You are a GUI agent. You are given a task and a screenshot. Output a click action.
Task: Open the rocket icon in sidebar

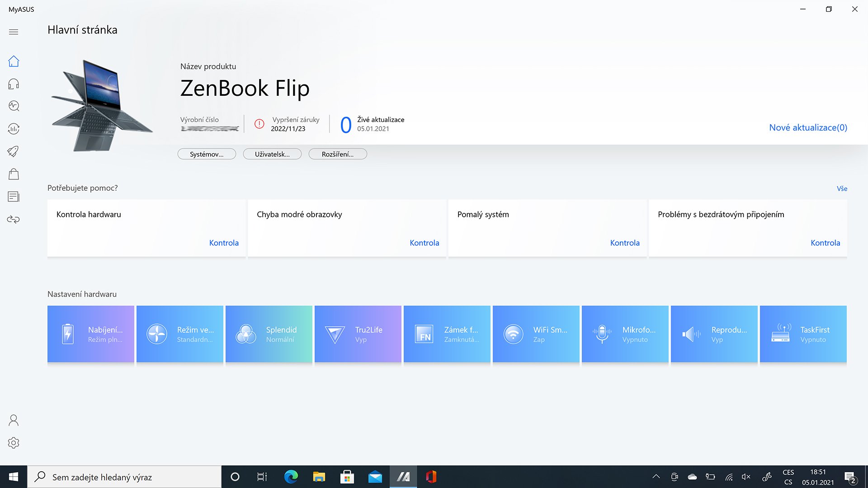pos(14,151)
